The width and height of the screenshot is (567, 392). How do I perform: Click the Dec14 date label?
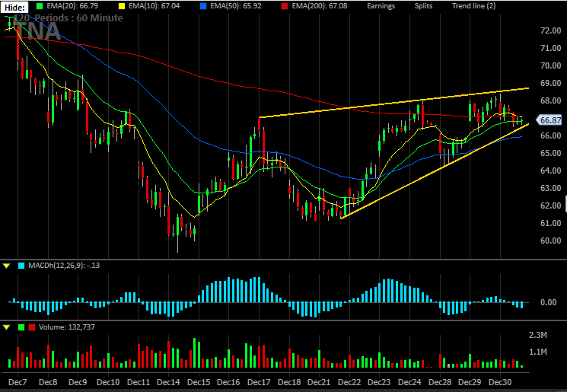coord(168,382)
